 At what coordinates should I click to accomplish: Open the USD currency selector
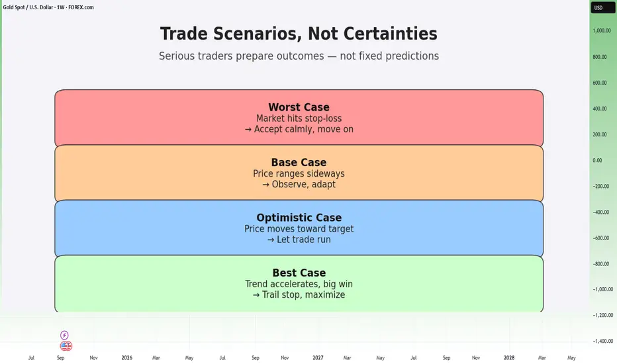click(602, 7)
